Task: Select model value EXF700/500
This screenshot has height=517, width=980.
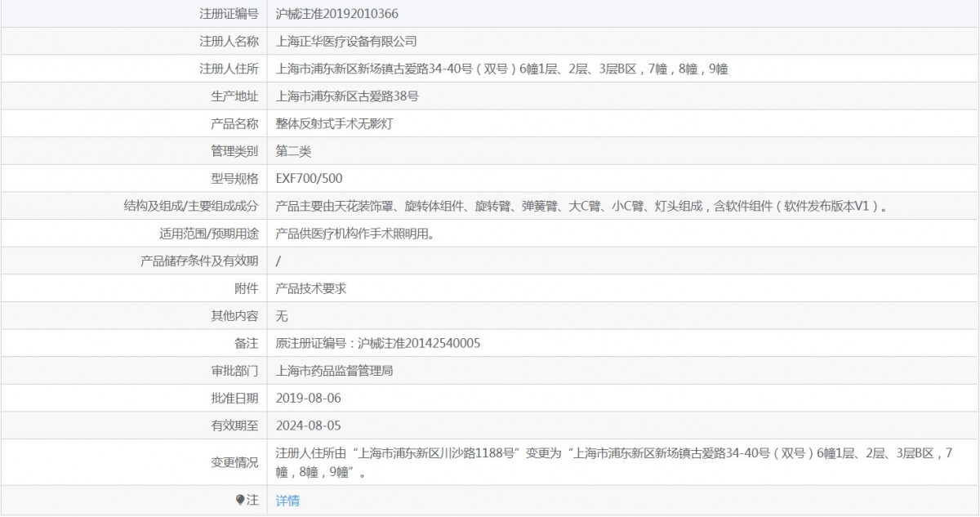Action: click(x=309, y=179)
